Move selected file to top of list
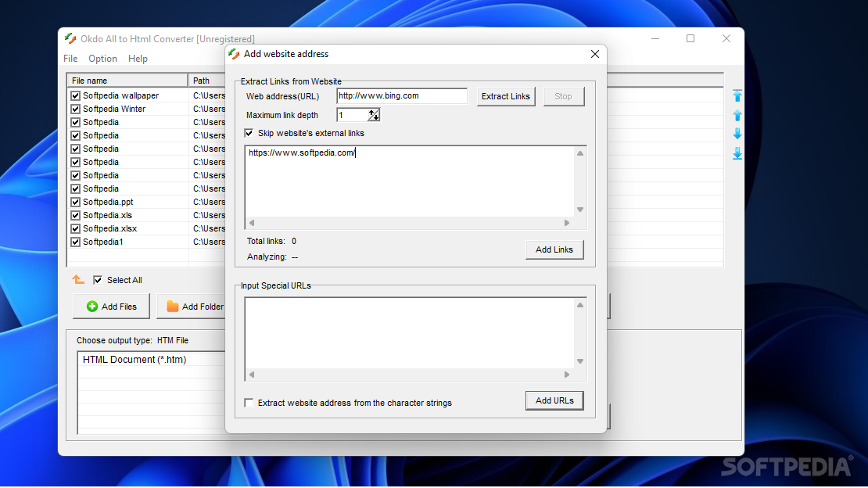868x488 pixels. [737, 95]
